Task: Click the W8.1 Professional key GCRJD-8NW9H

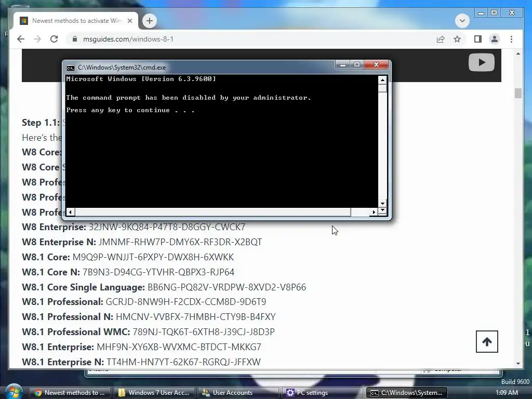Action: [186, 302]
